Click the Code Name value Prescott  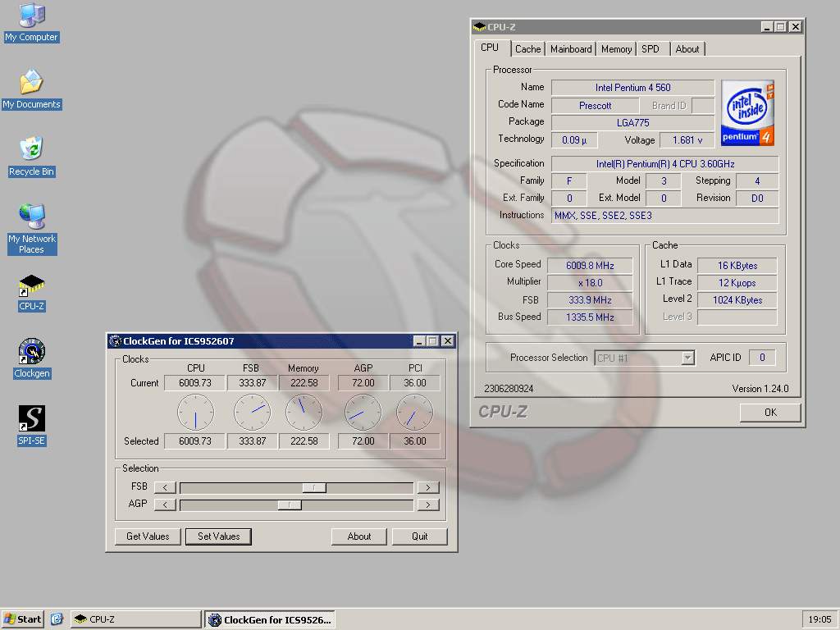point(596,106)
